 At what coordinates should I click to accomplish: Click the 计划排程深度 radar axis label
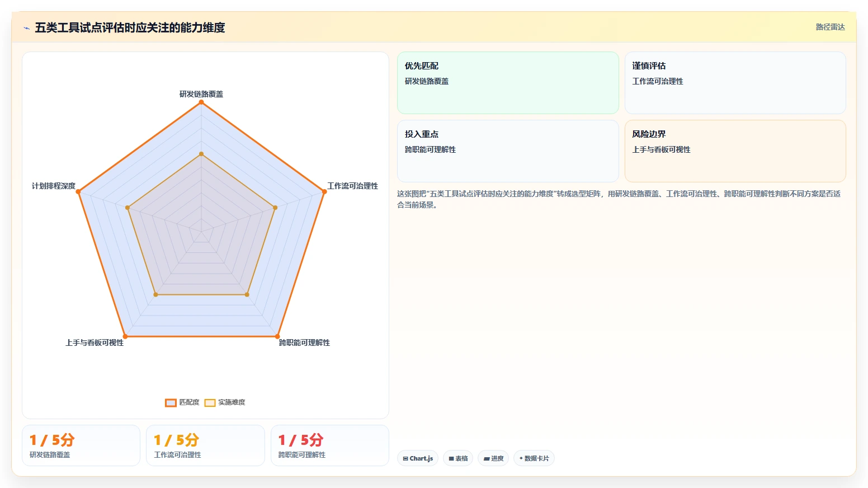(53, 186)
